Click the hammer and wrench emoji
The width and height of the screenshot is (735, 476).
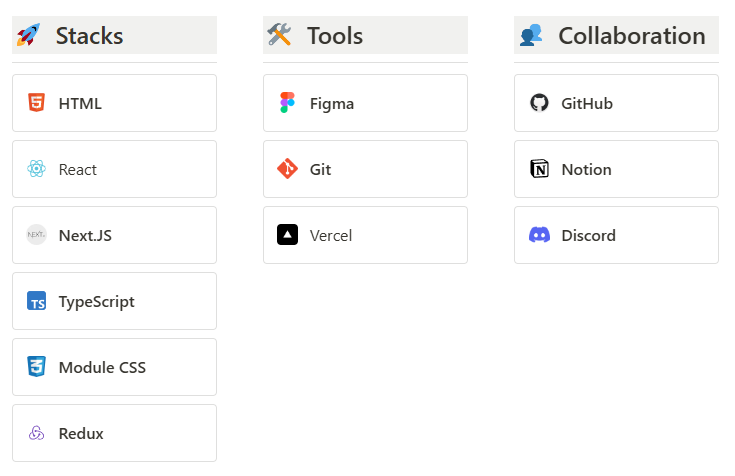click(x=279, y=36)
